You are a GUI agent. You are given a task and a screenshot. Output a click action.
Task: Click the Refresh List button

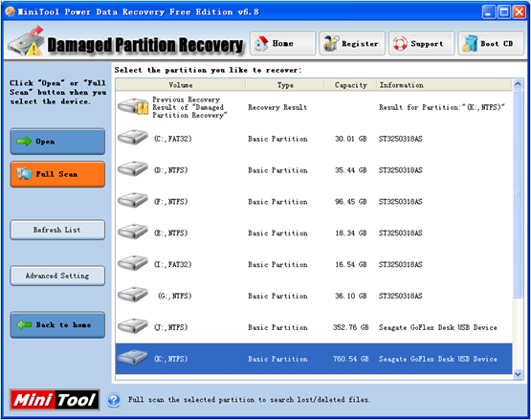coord(57,230)
